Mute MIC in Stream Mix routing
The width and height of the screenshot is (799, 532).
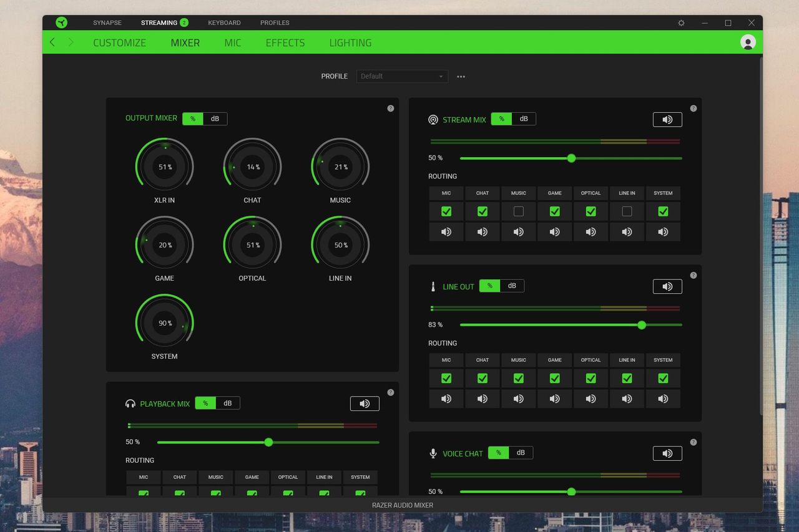tap(446, 232)
